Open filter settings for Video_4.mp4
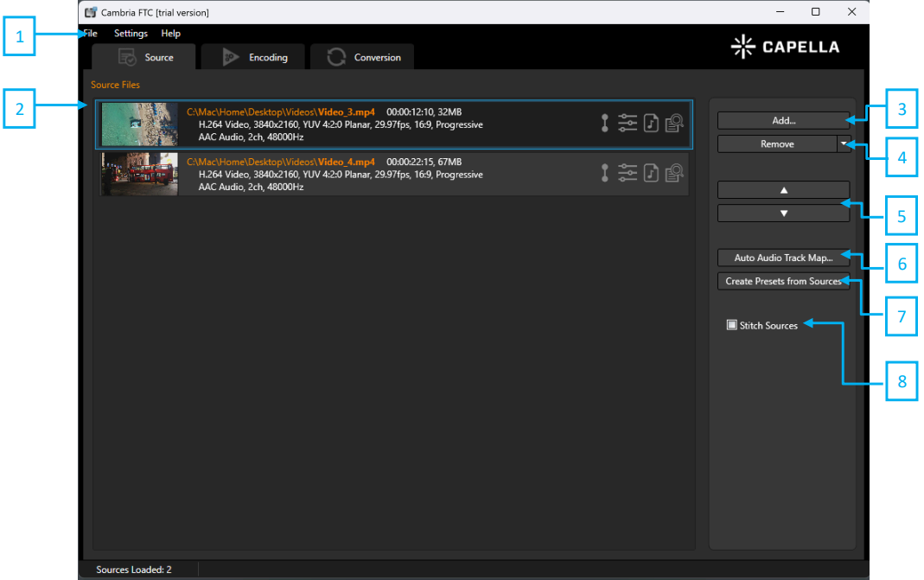Screen dimensions: 924x580 tap(628, 173)
